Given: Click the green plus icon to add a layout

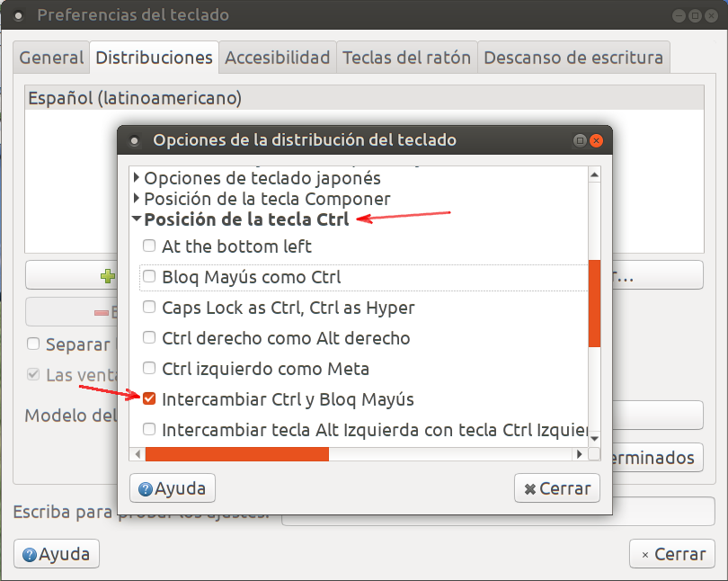Looking at the screenshot, I should [x=107, y=275].
